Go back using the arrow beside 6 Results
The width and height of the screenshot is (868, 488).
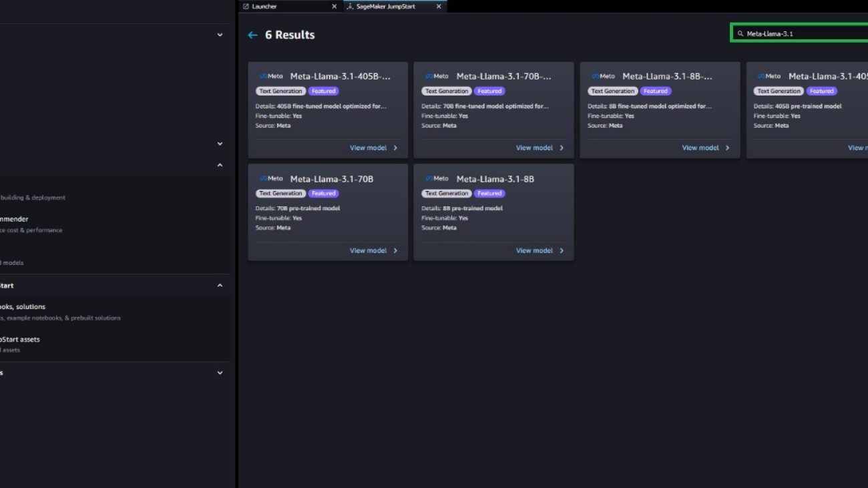(x=252, y=35)
